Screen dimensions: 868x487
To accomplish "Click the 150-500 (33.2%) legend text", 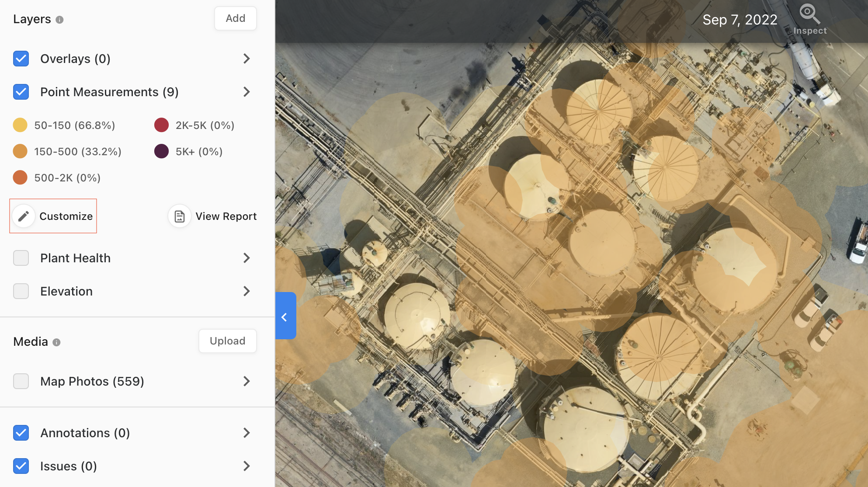I will (78, 152).
